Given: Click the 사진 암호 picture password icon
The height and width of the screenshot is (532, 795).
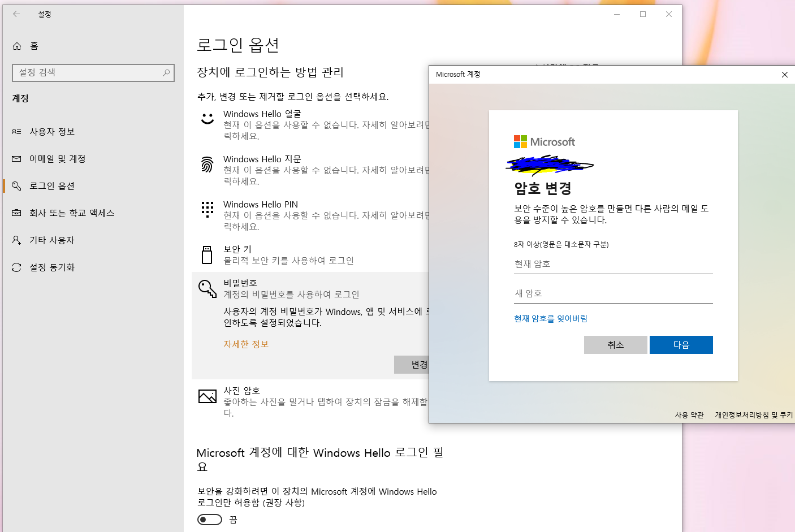Looking at the screenshot, I should (208, 396).
